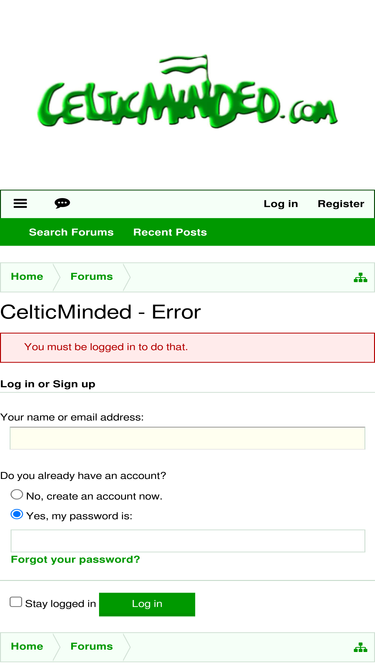The height and width of the screenshot is (667, 375).
Task: Click the 'Your name or email address:' label
Action: pyautogui.click(x=72, y=417)
